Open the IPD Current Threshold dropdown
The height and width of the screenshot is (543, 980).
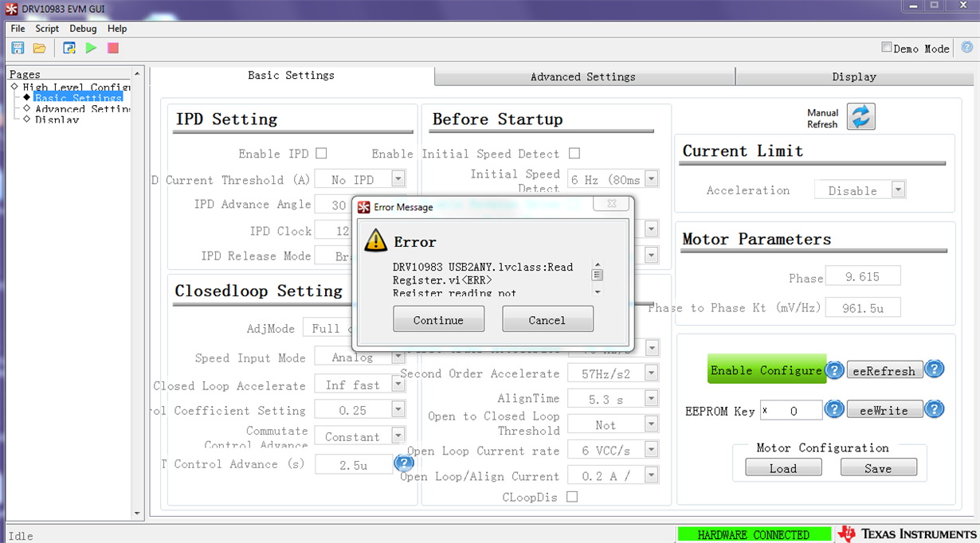(x=398, y=179)
